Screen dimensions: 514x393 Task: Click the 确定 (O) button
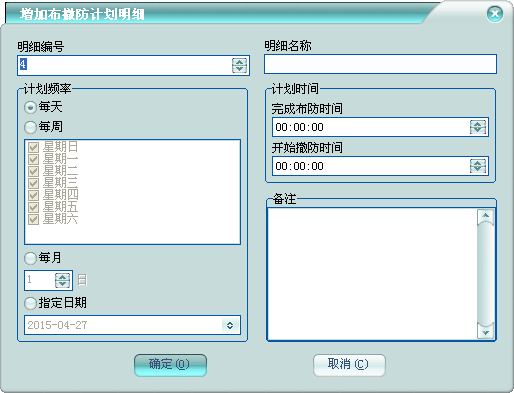[x=170, y=365]
